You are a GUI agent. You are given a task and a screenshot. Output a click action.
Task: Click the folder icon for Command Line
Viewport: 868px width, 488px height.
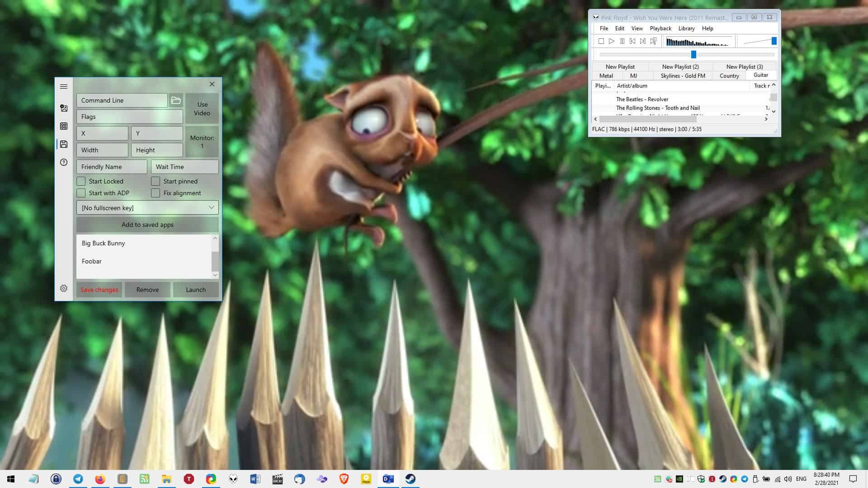[x=175, y=100]
